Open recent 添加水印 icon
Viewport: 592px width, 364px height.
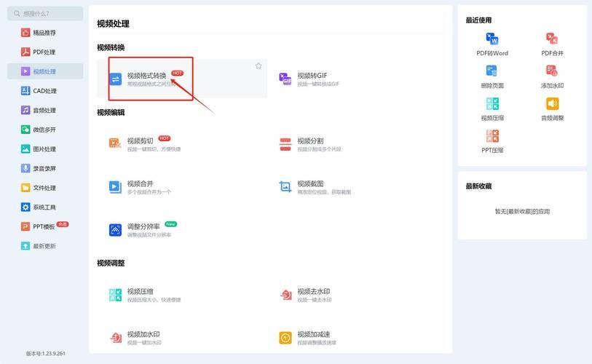(552, 71)
